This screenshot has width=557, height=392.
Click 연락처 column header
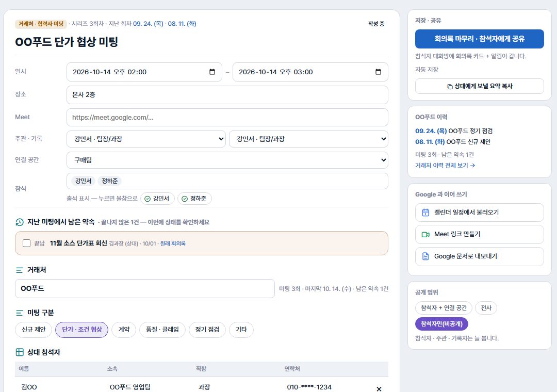coord(292,369)
